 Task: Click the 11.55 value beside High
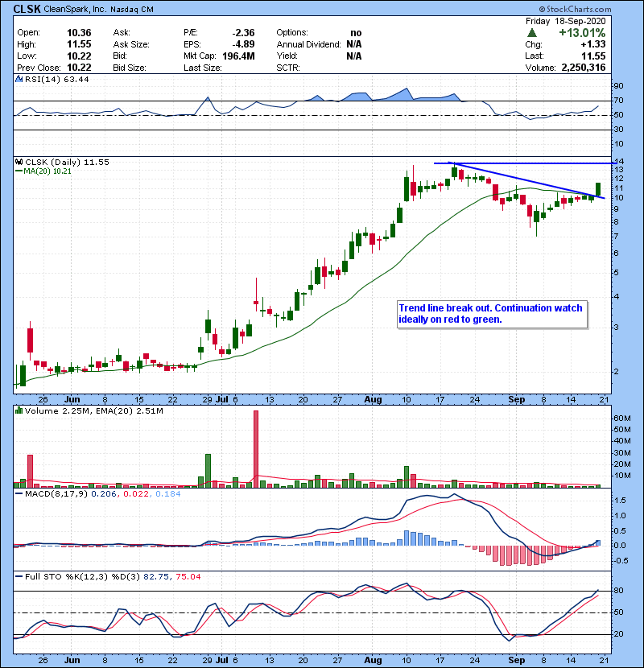(79, 44)
